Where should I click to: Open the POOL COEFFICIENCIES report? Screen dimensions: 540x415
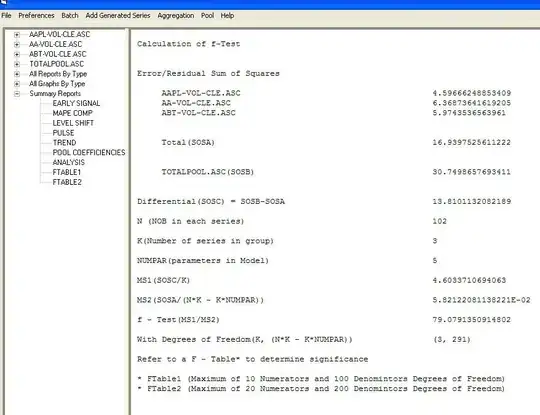click(x=89, y=153)
